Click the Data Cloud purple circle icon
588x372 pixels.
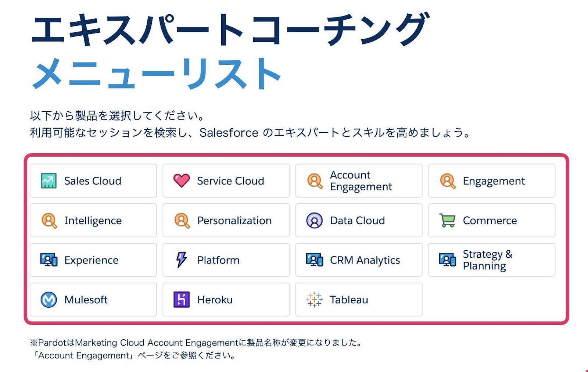315,221
